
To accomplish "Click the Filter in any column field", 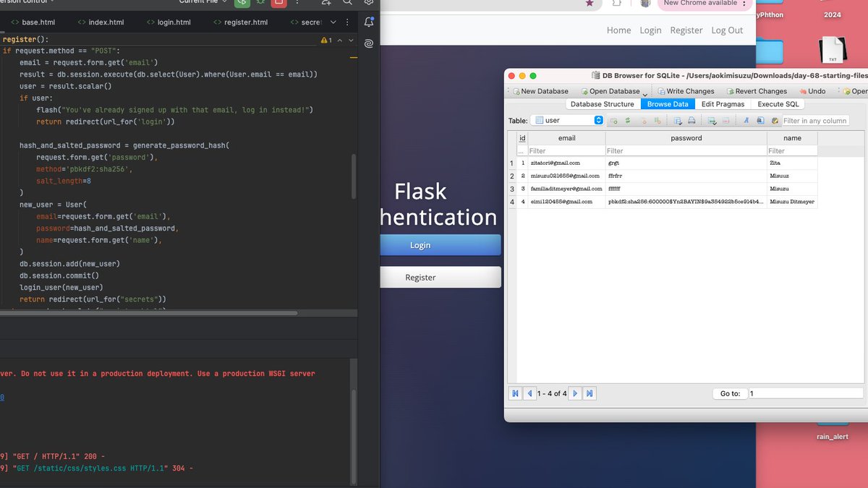I will (815, 121).
